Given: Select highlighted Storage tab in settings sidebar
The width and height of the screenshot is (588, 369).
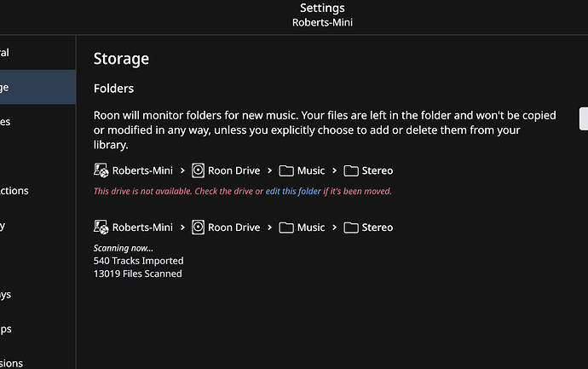Looking at the screenshot, I should pos(37,87).
